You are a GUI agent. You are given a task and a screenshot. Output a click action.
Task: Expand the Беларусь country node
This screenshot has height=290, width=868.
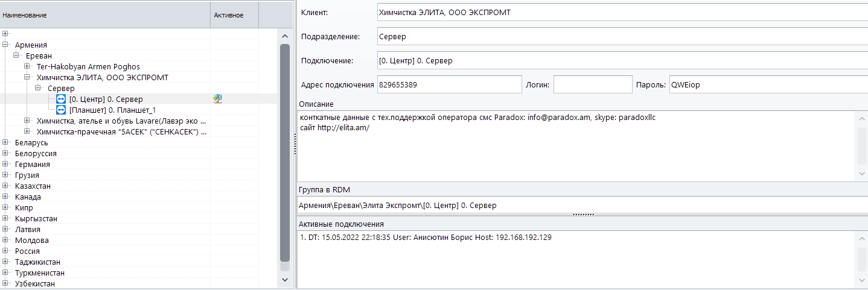coord(5,142)
